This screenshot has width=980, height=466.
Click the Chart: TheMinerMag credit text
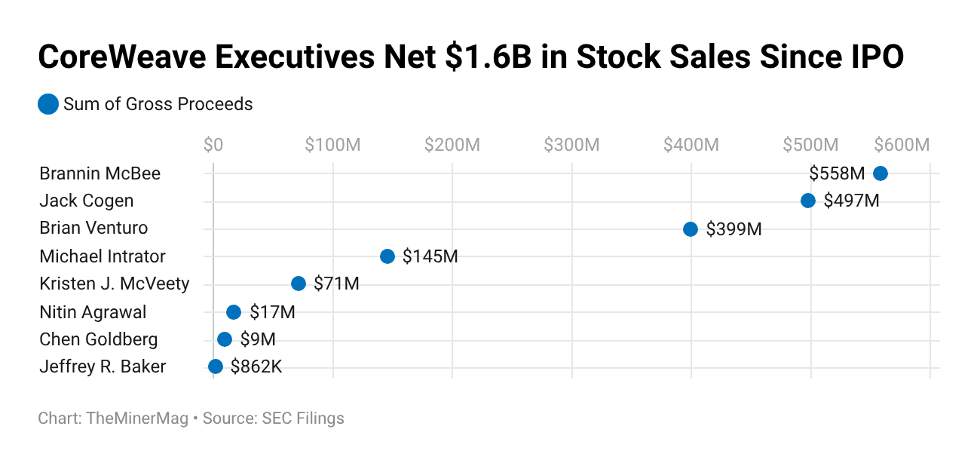coord(113,418)
